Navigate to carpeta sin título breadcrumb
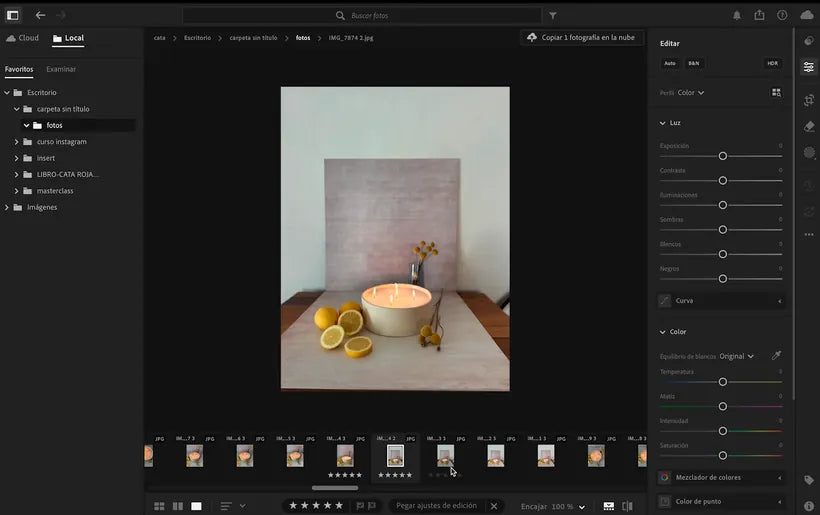The image size is (820, 515). tap(253, 38)
